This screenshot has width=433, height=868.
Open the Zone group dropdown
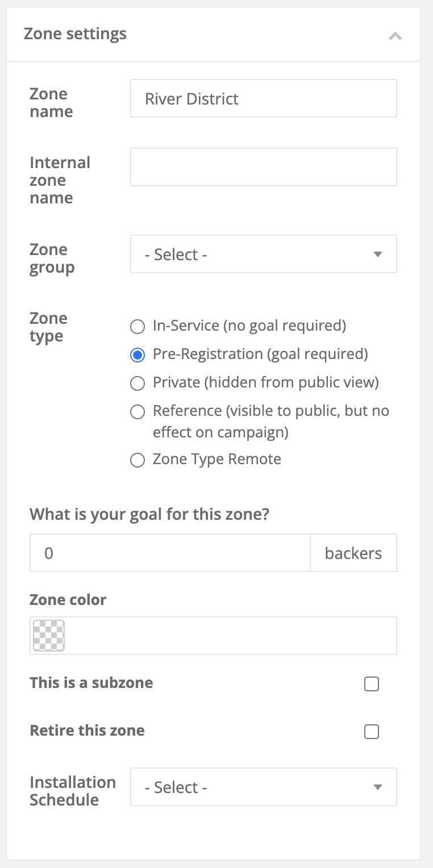coord(263,254)
